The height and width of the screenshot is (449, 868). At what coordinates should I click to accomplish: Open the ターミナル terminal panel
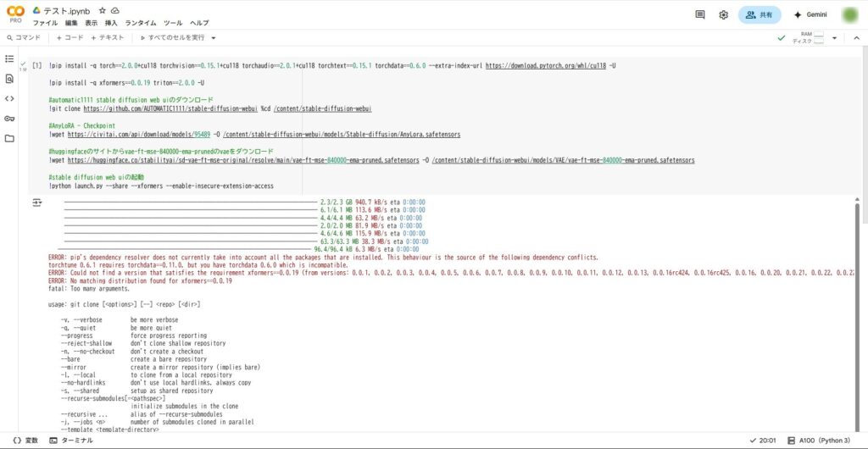[x=71, y=441]
